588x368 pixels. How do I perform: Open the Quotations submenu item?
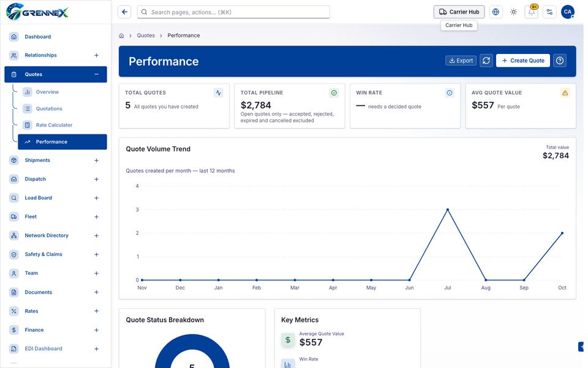pos(62,109)
